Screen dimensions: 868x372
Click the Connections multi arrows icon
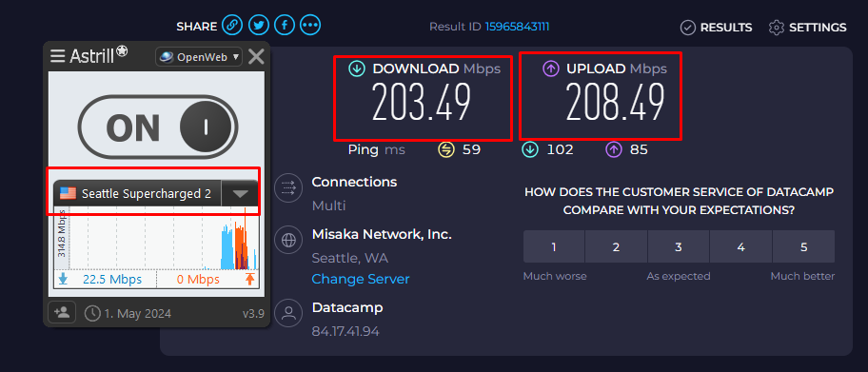pos(288,187)
